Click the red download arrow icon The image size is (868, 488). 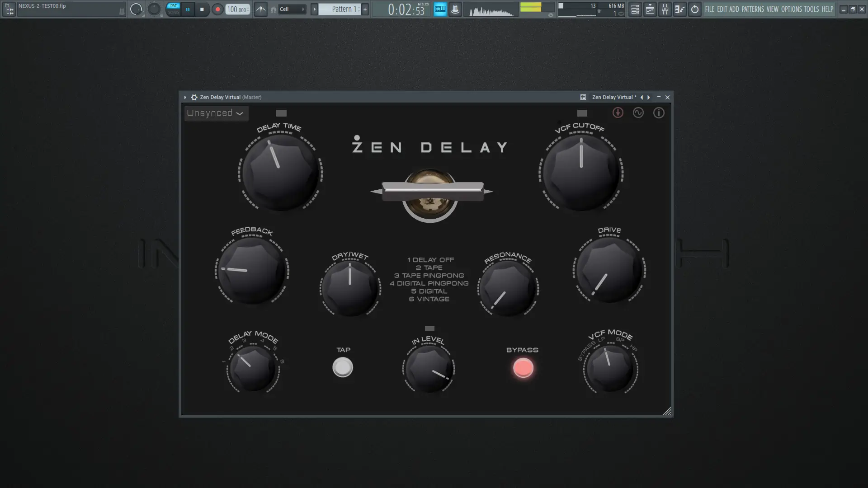(618, 113)
